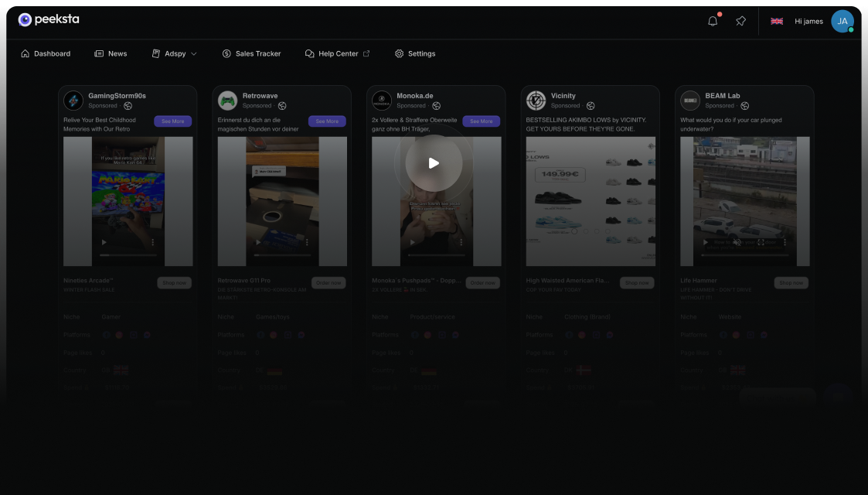The image size is (868, 495).
Task: Open the Vicinity sneakers ad image
Action: pyautogui.click(x=591, y=202)
